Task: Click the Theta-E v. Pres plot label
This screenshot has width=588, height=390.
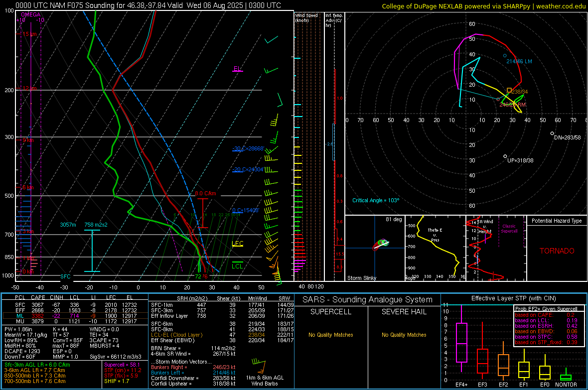Action: pos(435,235)
